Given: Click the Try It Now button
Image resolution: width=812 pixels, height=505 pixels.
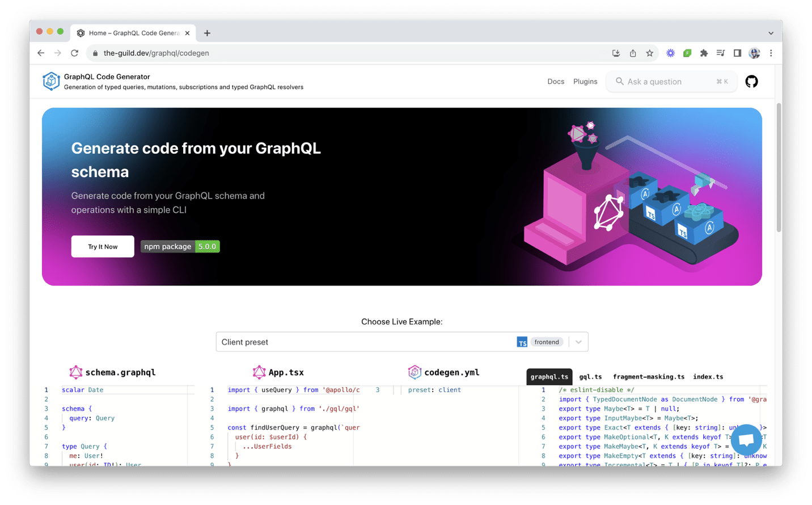Looking at the screenshot, I should pos(103,246).
